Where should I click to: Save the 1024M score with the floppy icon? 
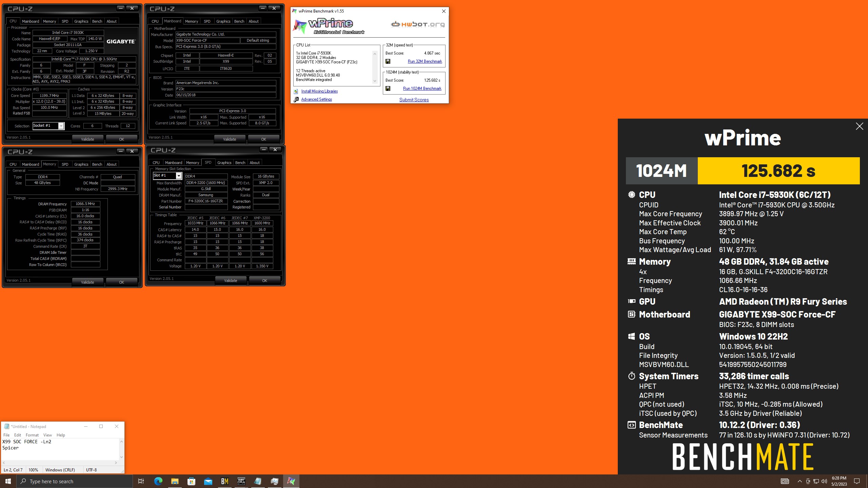pos(388,88)
